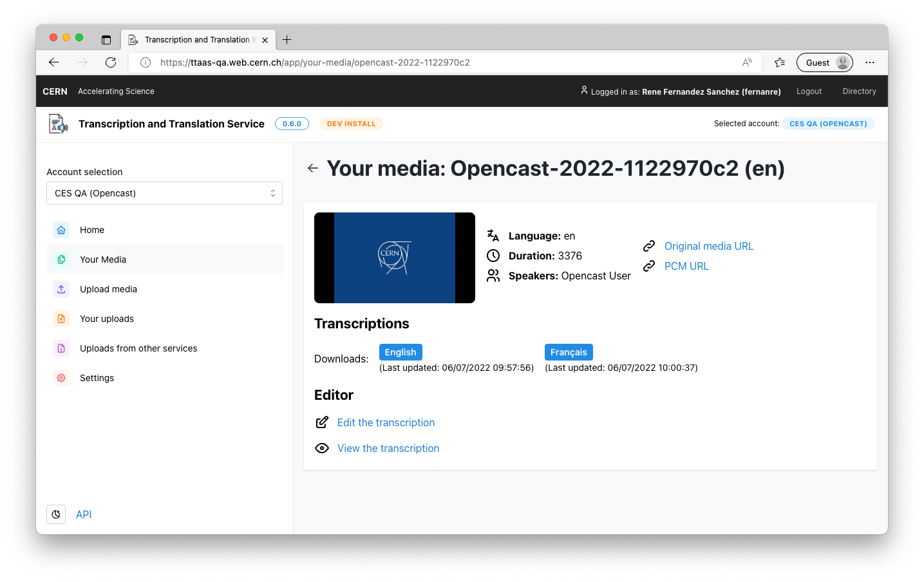Click the chain icon beside PCM URL
The image size is (924, 582).
pos(649,266)
